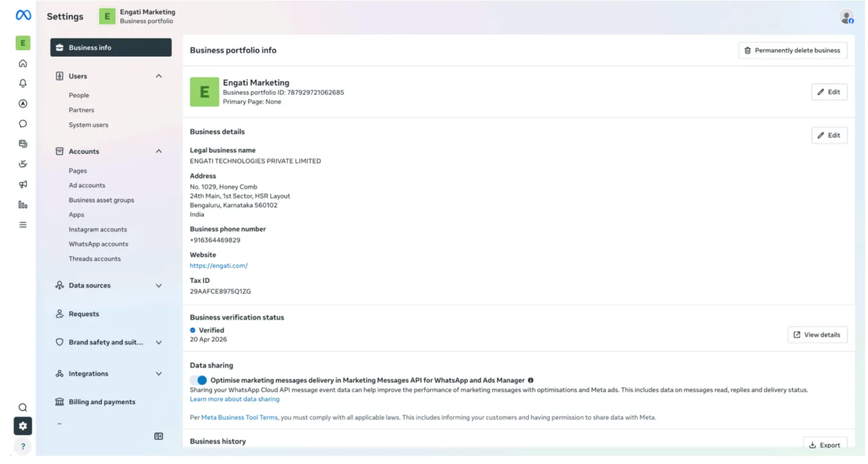Screen dimensions: 868x464
Task: Open Business asset groups
Action: coord(102,200)
